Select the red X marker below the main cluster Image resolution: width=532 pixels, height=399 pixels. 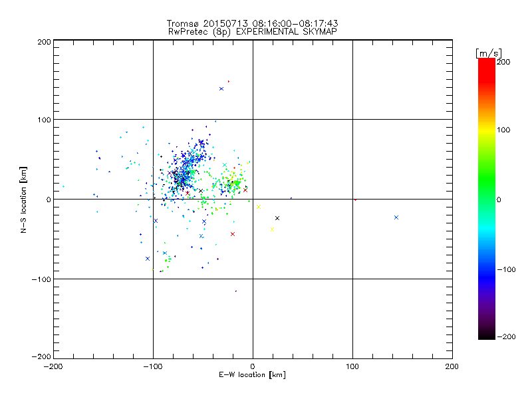click(232, 234)
